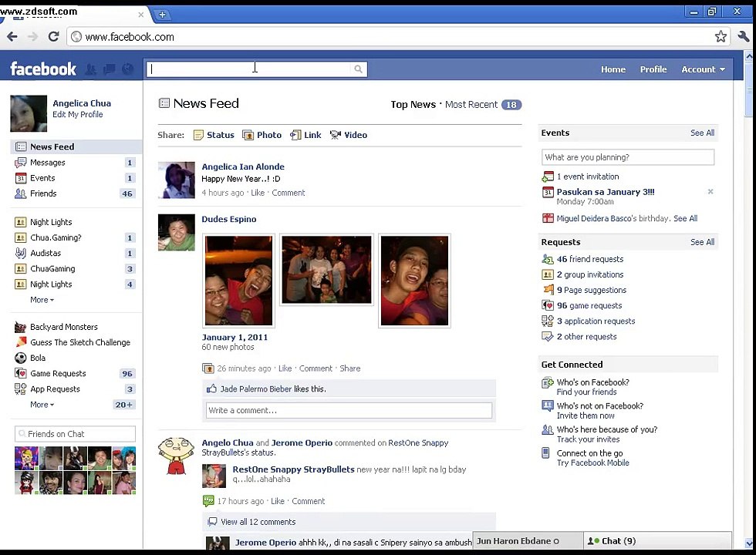Screen dimensions: 756x555
Task: Open Pasukan sa January 3!!! event
Action: click(605, 192)
